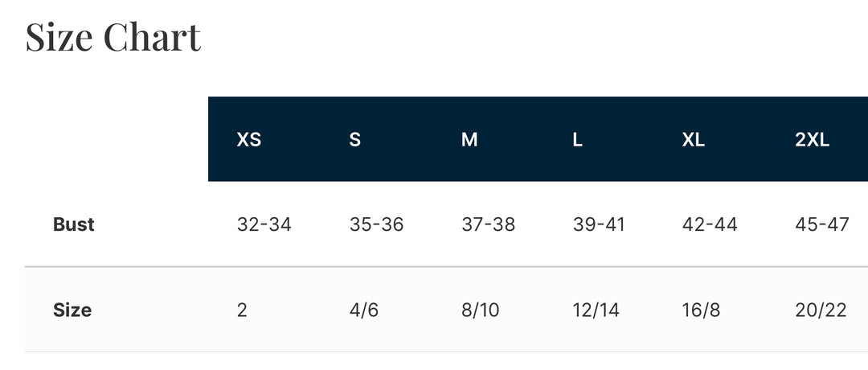The width and height of the screenshot is (868, 370).
Task: Click bust value 39-41
Action: [x=599, y=224]
